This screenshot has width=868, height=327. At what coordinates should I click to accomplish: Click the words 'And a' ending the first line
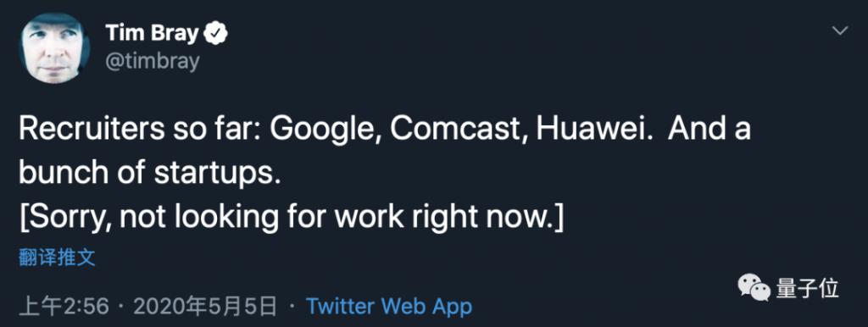(710, 130)
